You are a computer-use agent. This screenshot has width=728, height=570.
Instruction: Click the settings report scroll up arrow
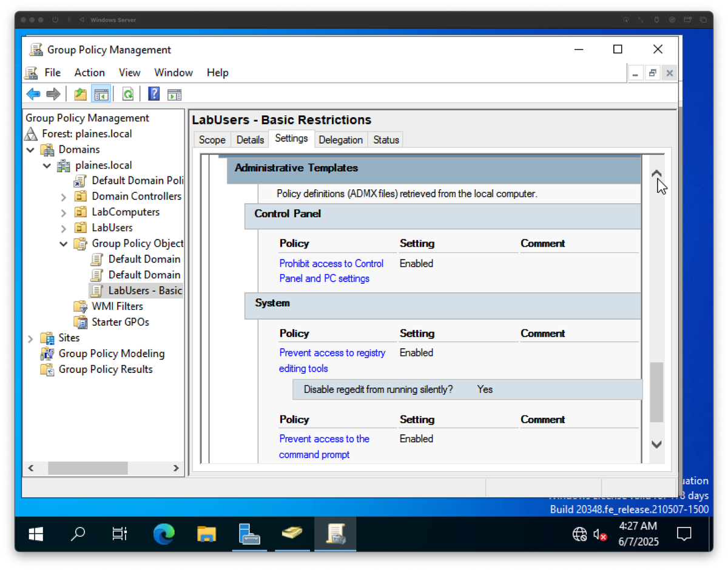pos(656,174)
